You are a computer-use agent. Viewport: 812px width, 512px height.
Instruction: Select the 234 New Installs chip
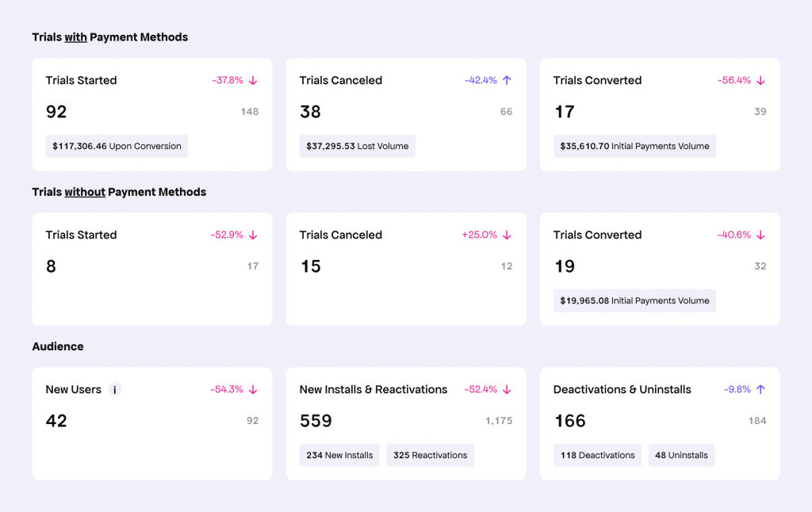tap(339, 455)
